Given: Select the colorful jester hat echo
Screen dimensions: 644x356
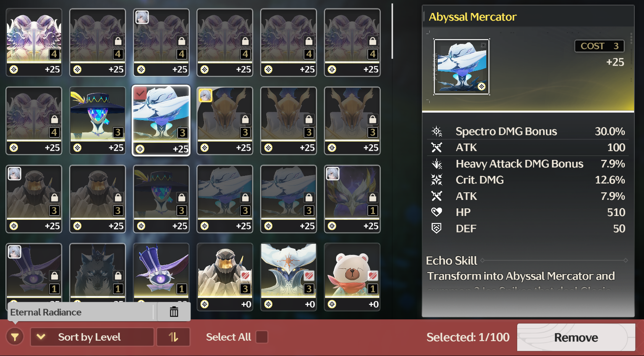Looking at the screenshot, I should (97, 121).
